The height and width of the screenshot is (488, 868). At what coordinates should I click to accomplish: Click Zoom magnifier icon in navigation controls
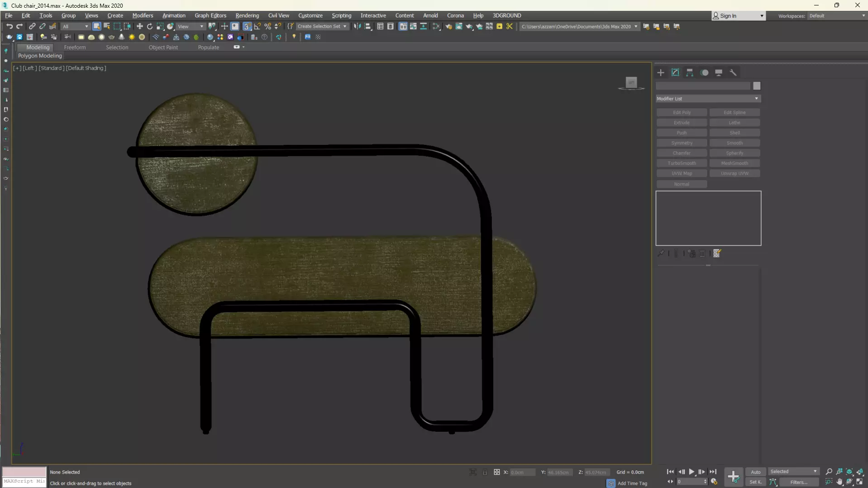tap(829, 472)
